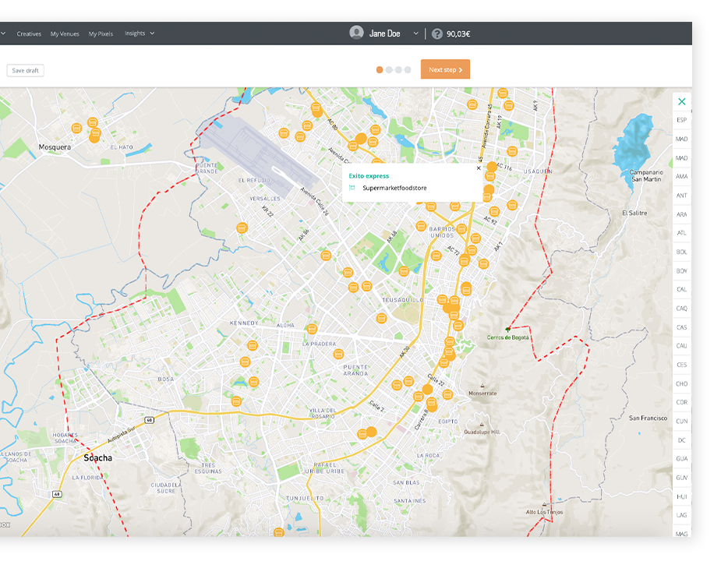Click the Guadalupe Hill peak icon
728x586 pixels.
pos(482,425)
